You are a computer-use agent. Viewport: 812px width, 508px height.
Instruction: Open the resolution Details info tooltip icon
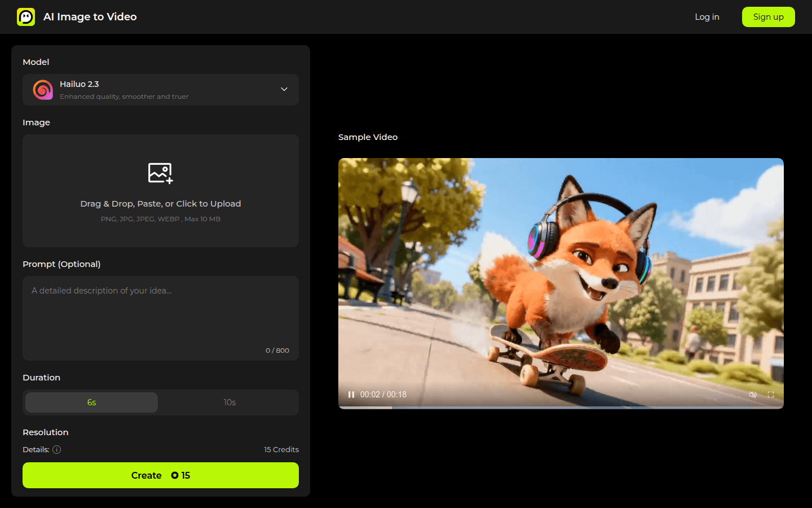coord(56,449)
